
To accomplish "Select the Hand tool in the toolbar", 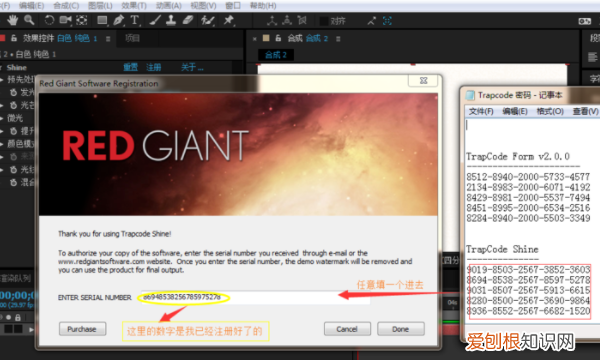I will (13, 20).
